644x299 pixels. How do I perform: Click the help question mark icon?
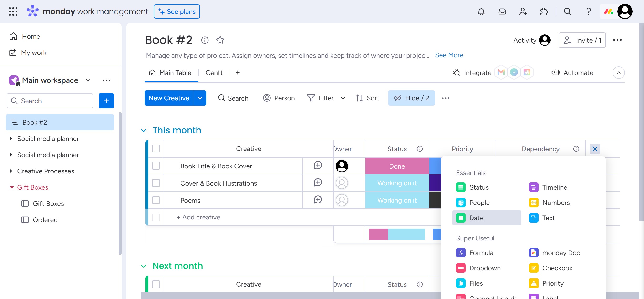point(588,11)
